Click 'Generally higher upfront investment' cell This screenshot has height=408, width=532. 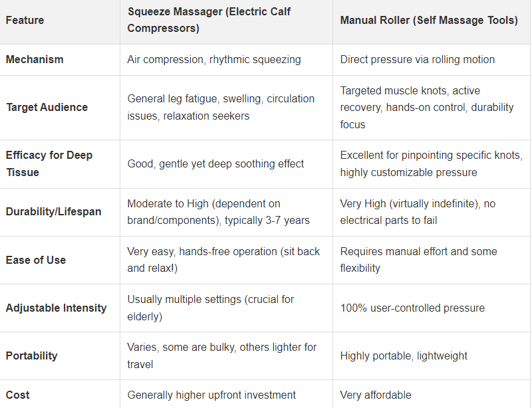[x=211, y=395]
